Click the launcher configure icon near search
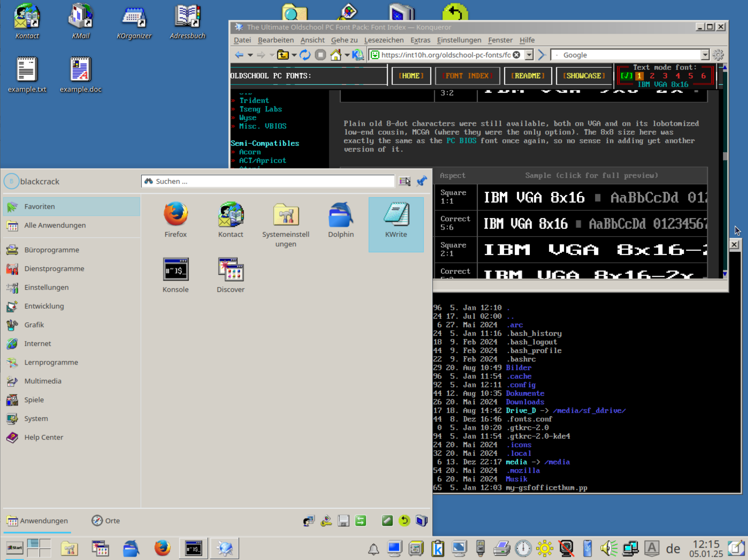This screenshot has height=560, width=748. pyautogui.click(x=405, y=181)
